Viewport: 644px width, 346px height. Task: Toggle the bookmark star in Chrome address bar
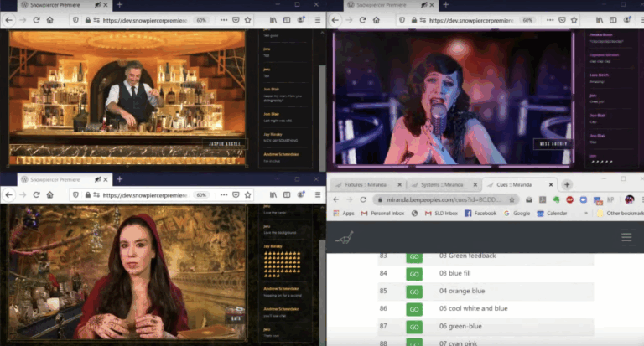point(513,199)
